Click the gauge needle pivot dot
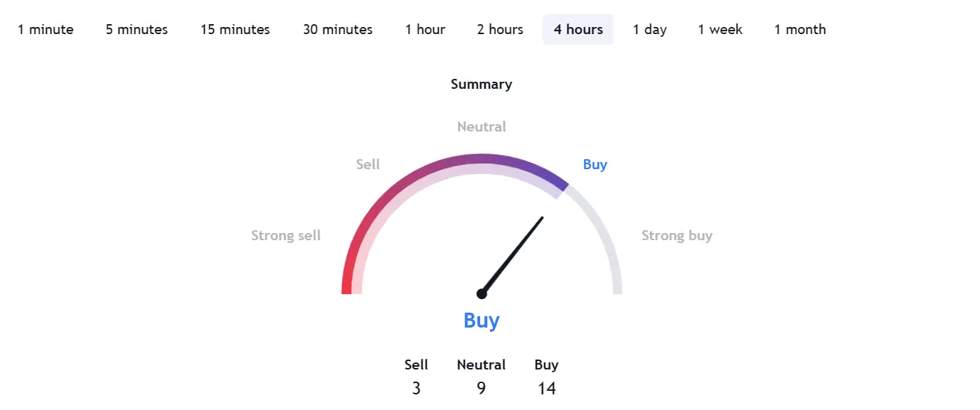 481,293
